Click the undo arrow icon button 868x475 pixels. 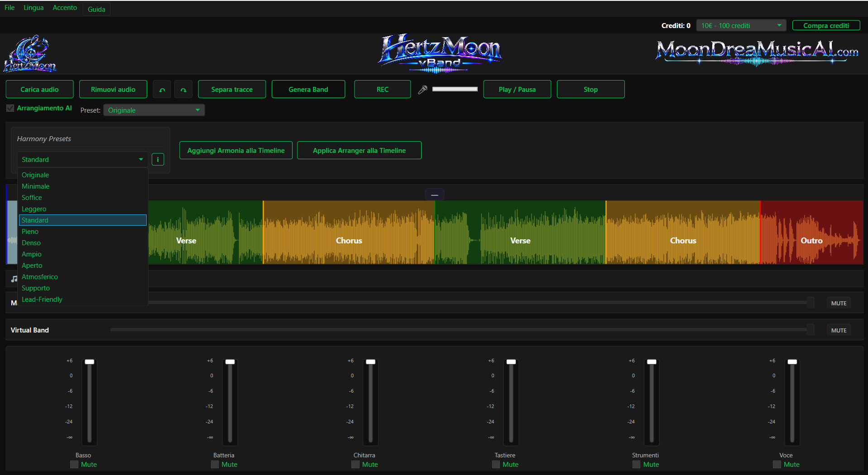pos(162,90)
